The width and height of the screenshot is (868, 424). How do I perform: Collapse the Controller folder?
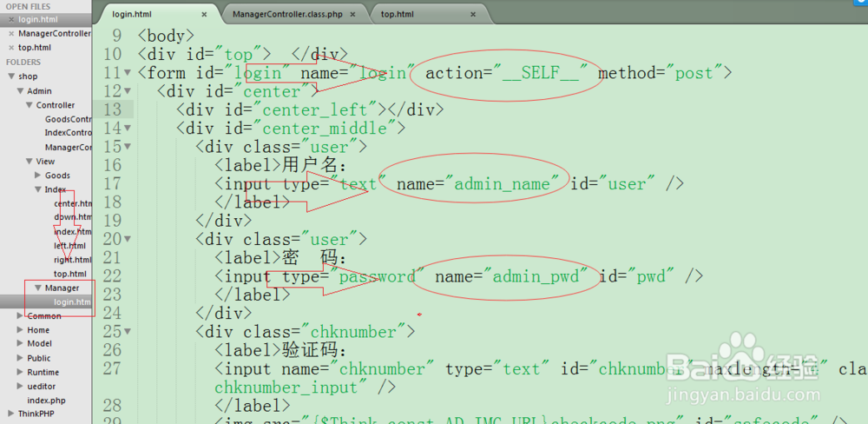30,105
